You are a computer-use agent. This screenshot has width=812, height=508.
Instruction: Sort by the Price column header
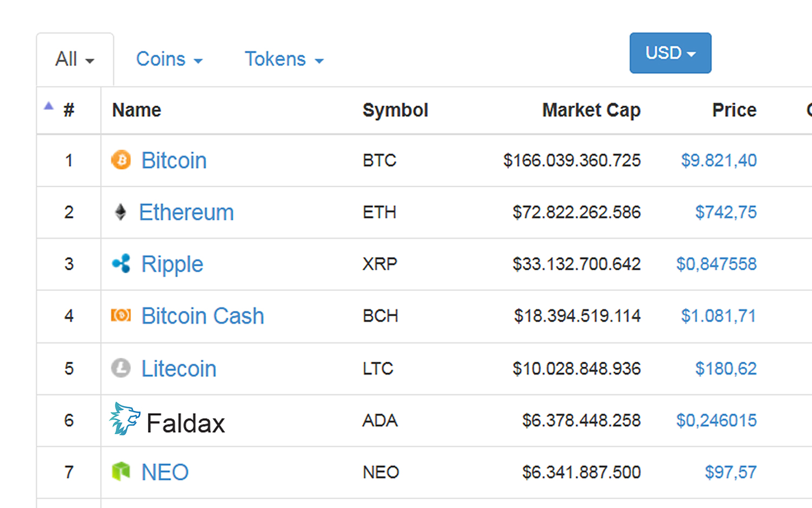click(734, 110)
